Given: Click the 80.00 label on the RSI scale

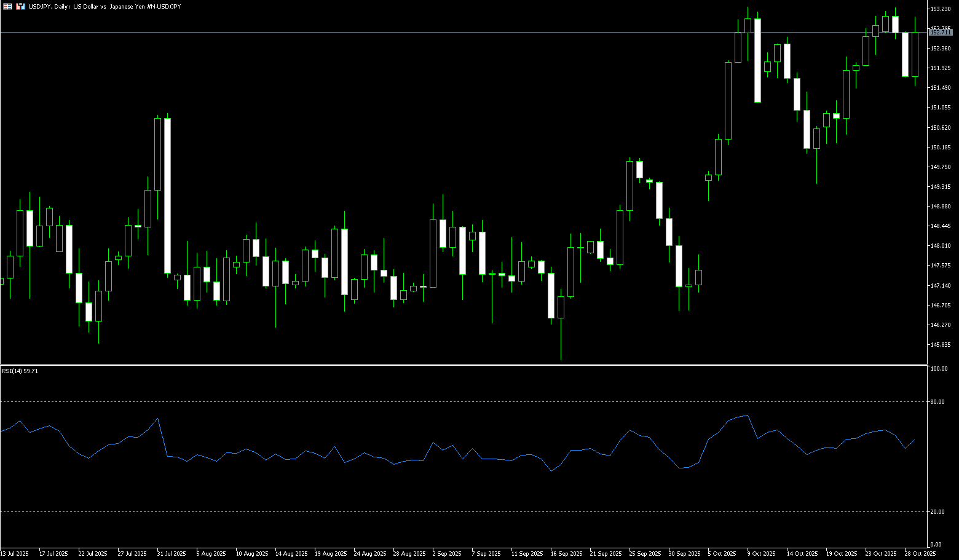Looking at the screenshot, I should pyautogui.click(x=938, y=402).
